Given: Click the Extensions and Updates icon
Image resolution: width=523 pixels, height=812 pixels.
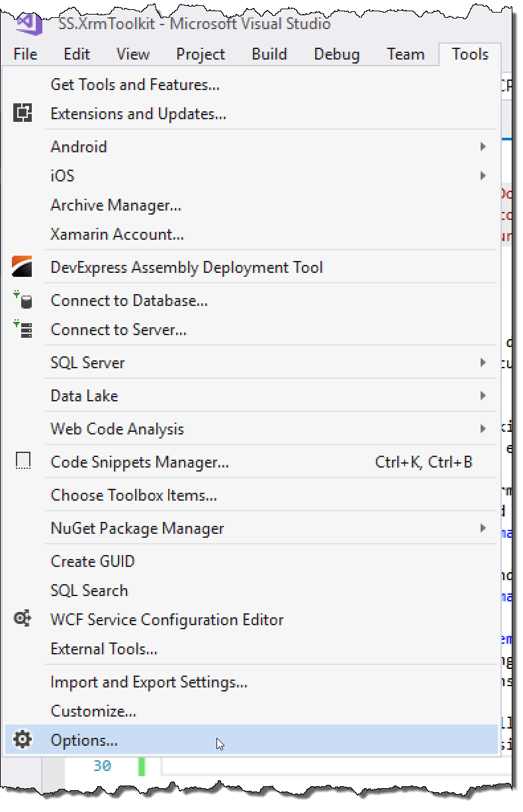Looking at the screenshot, I should point(23,113).
